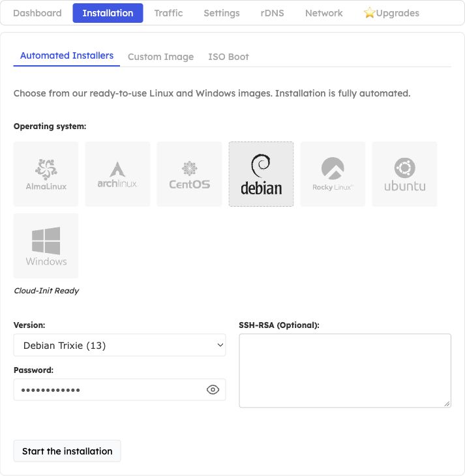
Task: Select the Debian operating system tile
Action: point(261,174)
